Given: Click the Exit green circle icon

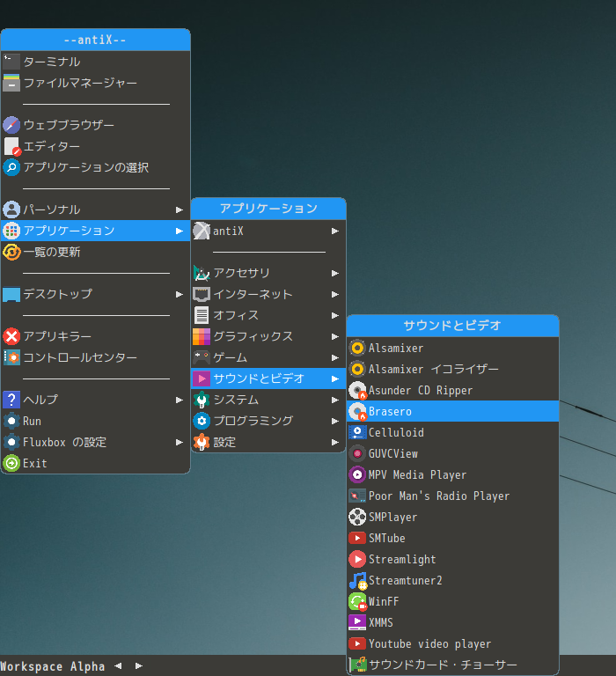Looking at the screenshot, I should [x=11, y=463].
